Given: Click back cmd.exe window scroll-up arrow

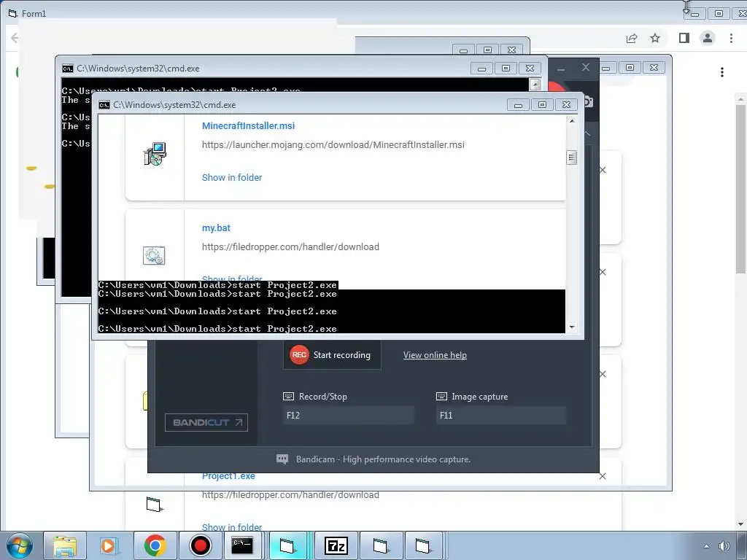Looking at the screenshot, I should (535, 85).
